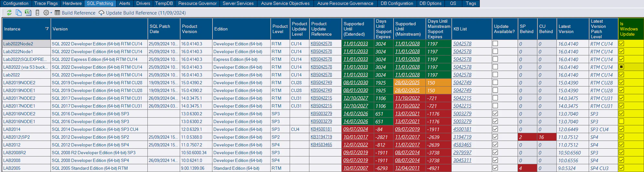Open the Tags tab
This screenshot has height=172, width=644.
click(x=471, y=3)
